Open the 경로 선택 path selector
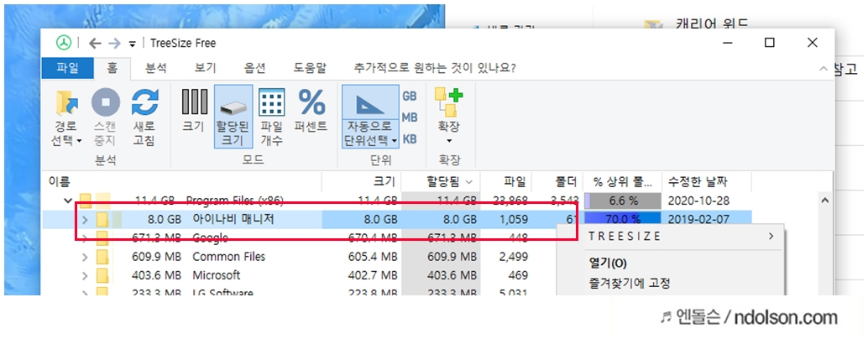 (x=66, y=117)
